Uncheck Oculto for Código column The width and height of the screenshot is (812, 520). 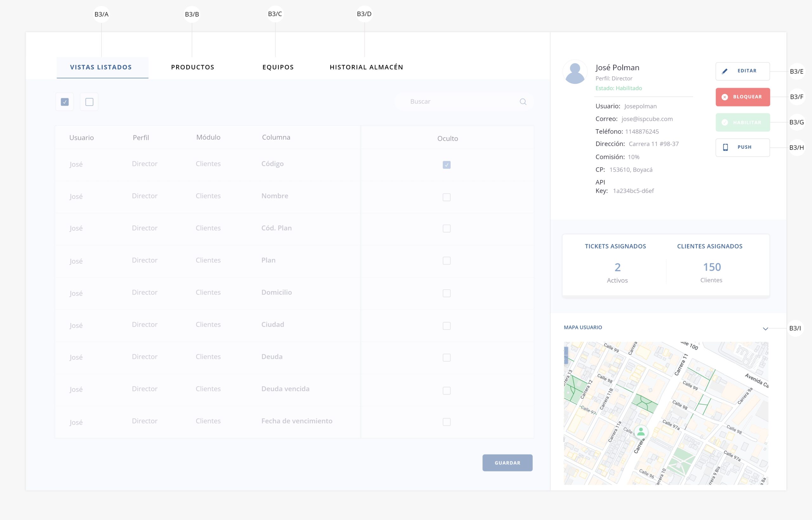(446, 165)
